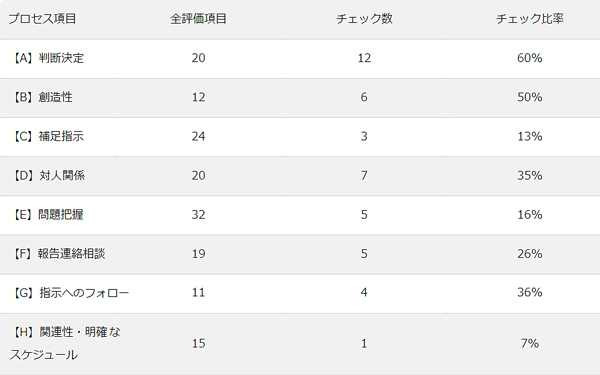The width and height of the screenshot is (600, 375).
Task: Select the 【F】報告連絡相談 row label
Action: point(59,254)
